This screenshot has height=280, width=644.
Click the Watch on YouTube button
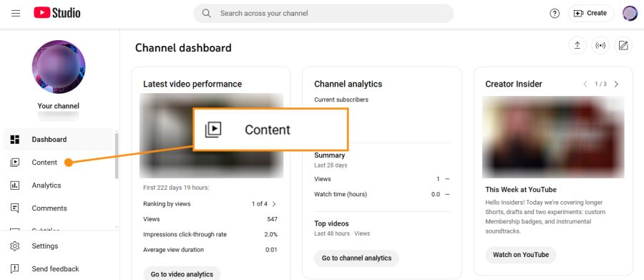521,255
